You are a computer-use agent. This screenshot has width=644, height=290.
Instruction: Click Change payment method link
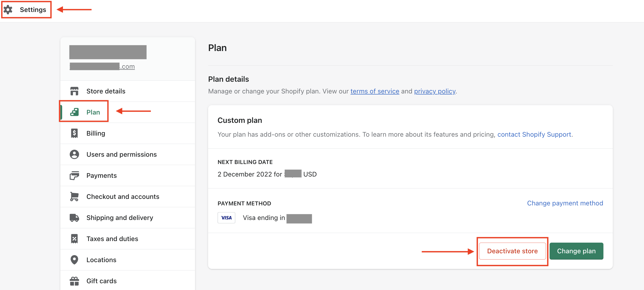[565, 203]
